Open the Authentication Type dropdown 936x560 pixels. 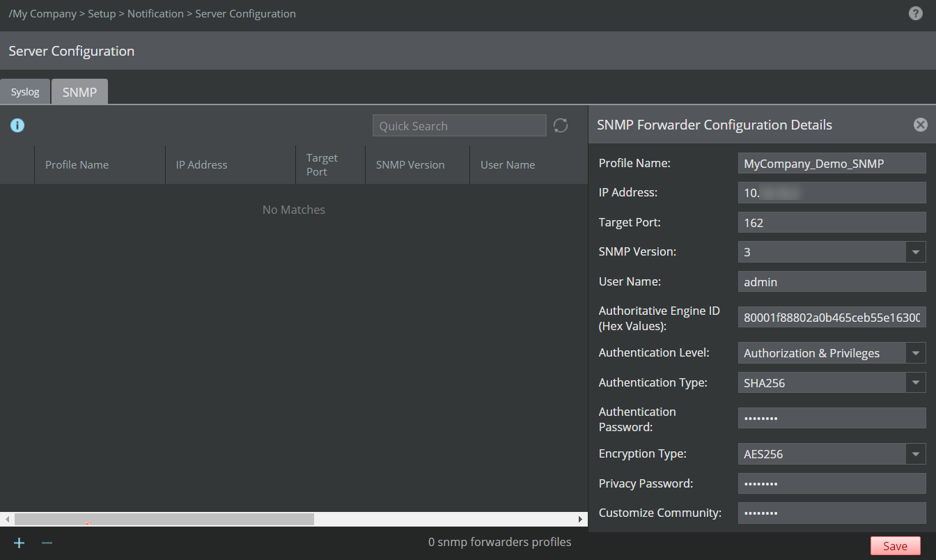click(x=916, y=382)
